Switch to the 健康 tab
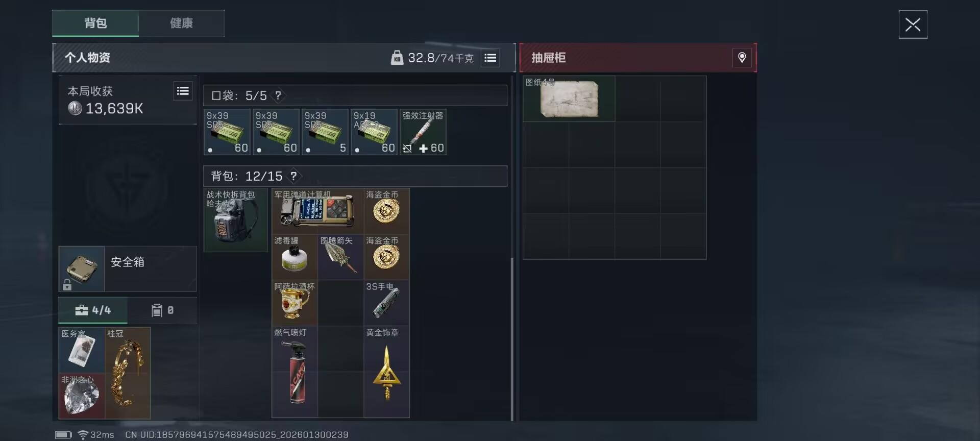980x441 pixels. coord(181,23)
